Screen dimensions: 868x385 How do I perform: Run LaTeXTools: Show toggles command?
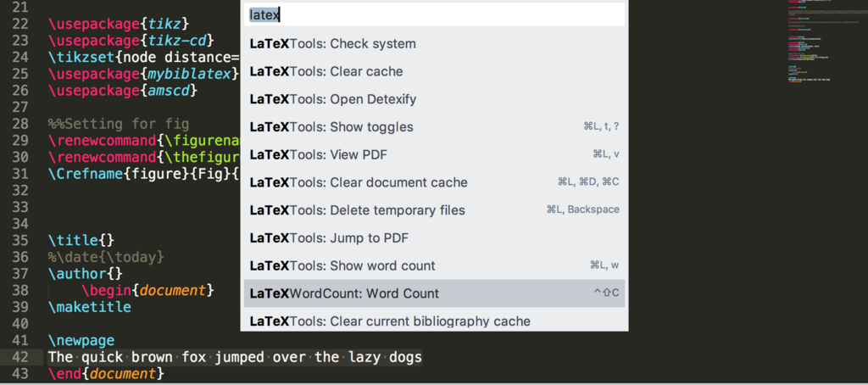tap(434, 127)
